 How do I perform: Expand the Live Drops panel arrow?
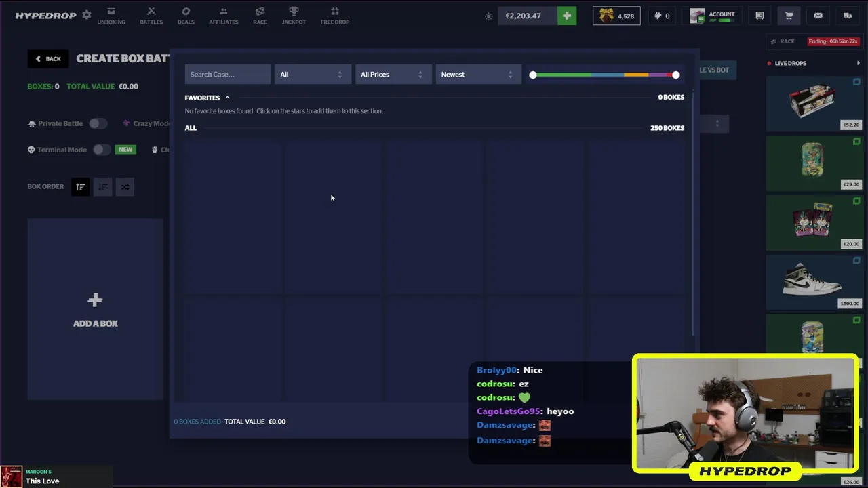coord(858,64)
